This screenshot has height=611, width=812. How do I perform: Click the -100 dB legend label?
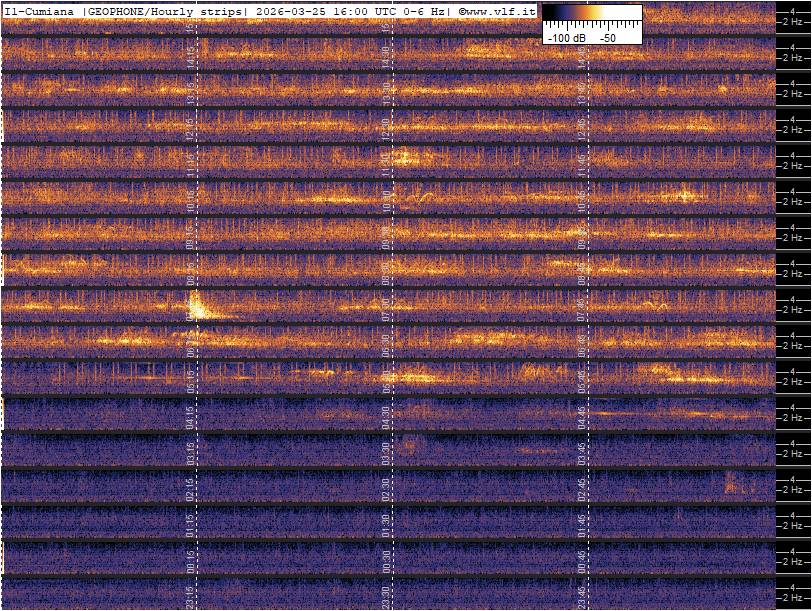pos(566,37)
